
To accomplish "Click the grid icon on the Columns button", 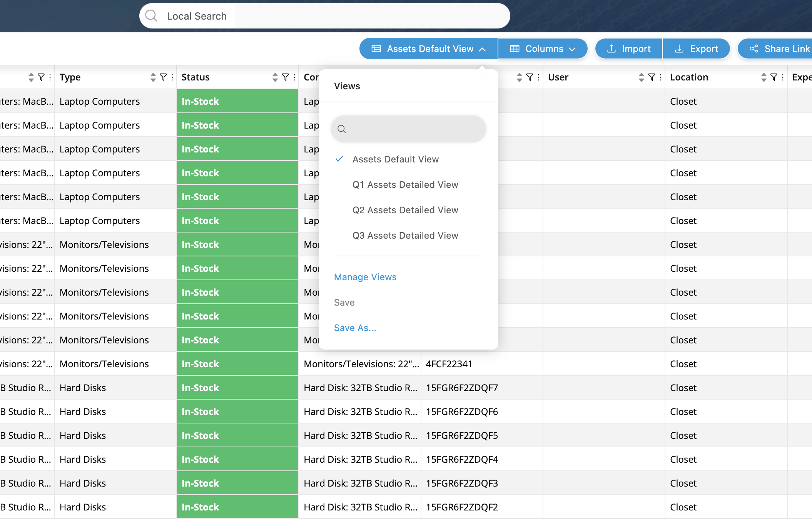I will pyautogui.click(x=515, y=49).
